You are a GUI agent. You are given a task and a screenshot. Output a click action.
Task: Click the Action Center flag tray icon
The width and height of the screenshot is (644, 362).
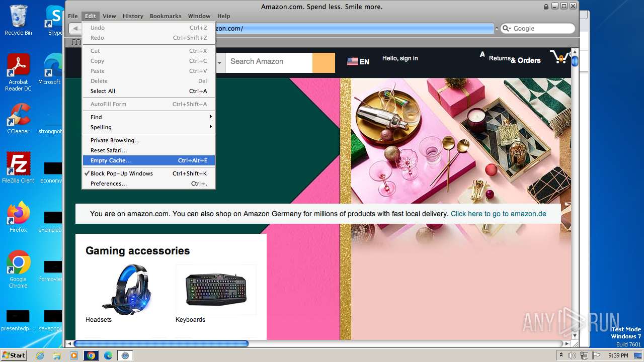(597, 355)
